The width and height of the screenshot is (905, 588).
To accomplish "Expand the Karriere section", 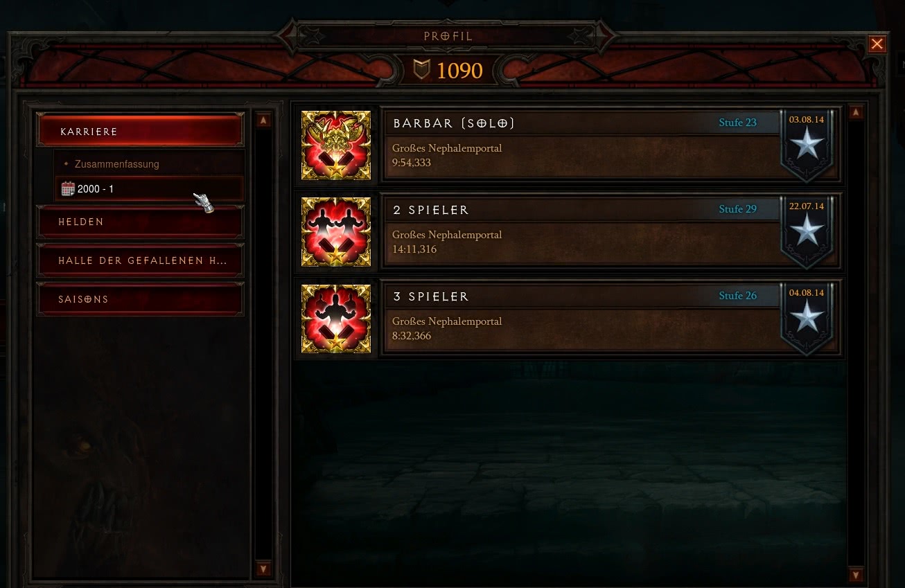I will tap(141, 131).
